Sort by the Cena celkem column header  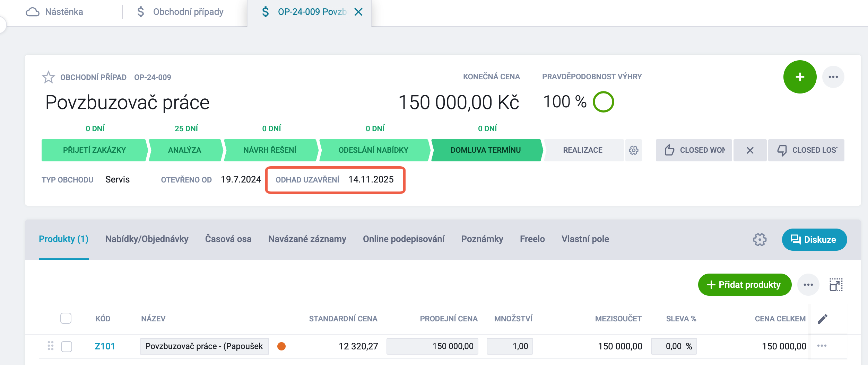tap(780, 319)
